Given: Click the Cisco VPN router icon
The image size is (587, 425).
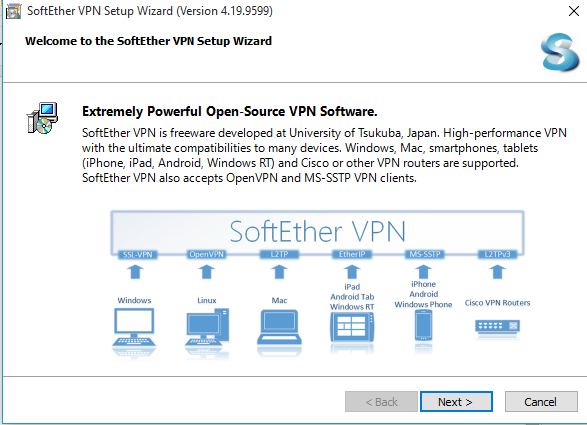Looking at the screenshot, I should 497,327.
